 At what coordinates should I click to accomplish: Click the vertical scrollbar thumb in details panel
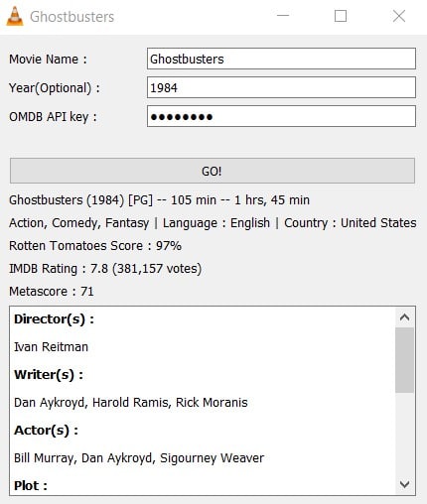click(x=404, y=360)
